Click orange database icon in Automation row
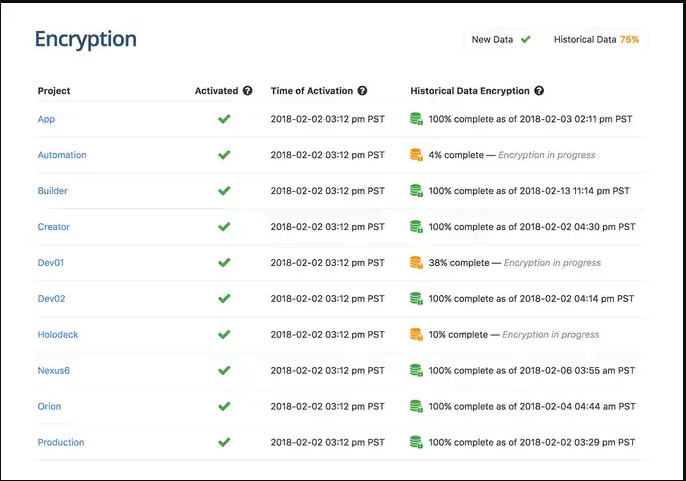 [x=416, y=155]
